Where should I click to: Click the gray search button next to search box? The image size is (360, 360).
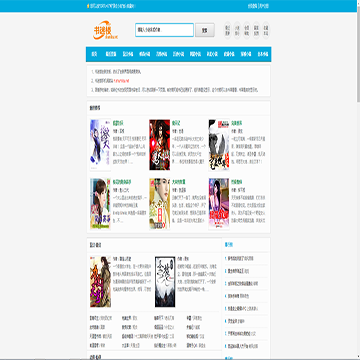205,30
